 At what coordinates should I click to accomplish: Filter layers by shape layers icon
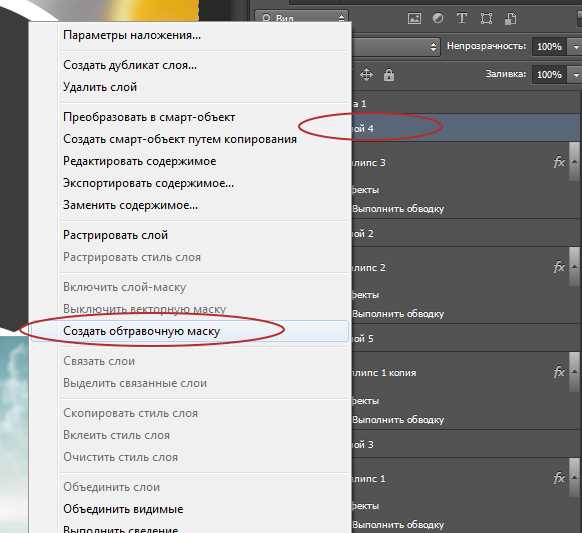click(x=486, y=19)
